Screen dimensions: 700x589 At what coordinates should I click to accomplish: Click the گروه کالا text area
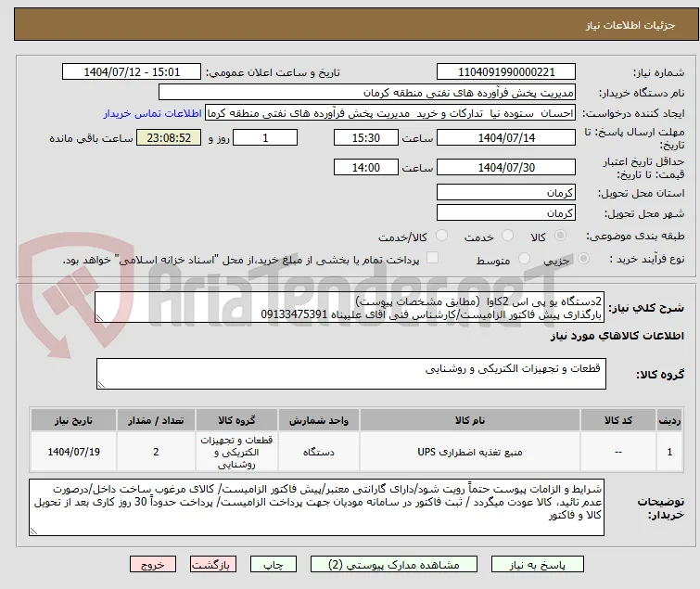click(x=350, y=373)
